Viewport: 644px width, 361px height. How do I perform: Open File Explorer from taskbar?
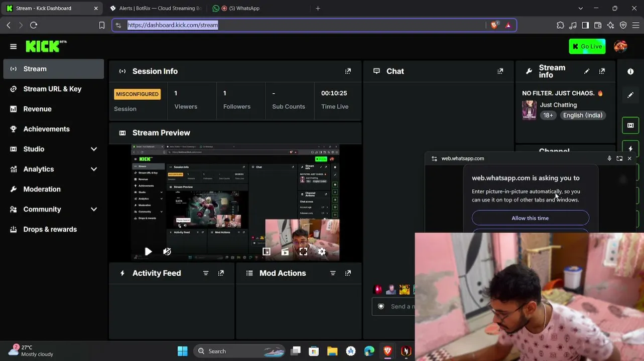[x=332, y=351]
